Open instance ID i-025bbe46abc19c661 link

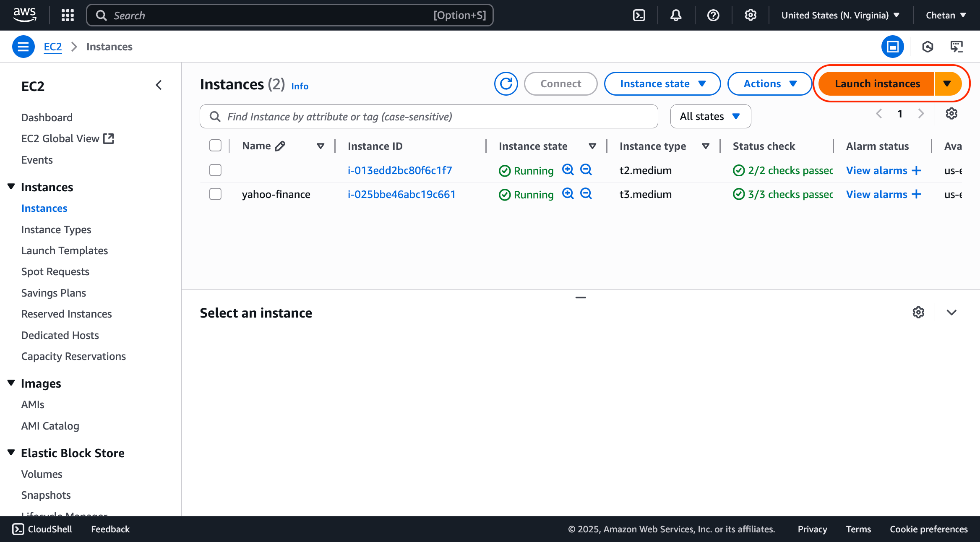[401, 194]
